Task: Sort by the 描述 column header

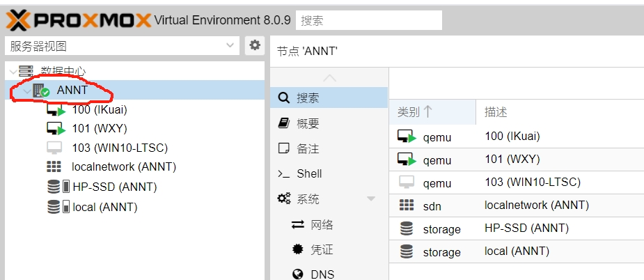Action: (560, 111)
